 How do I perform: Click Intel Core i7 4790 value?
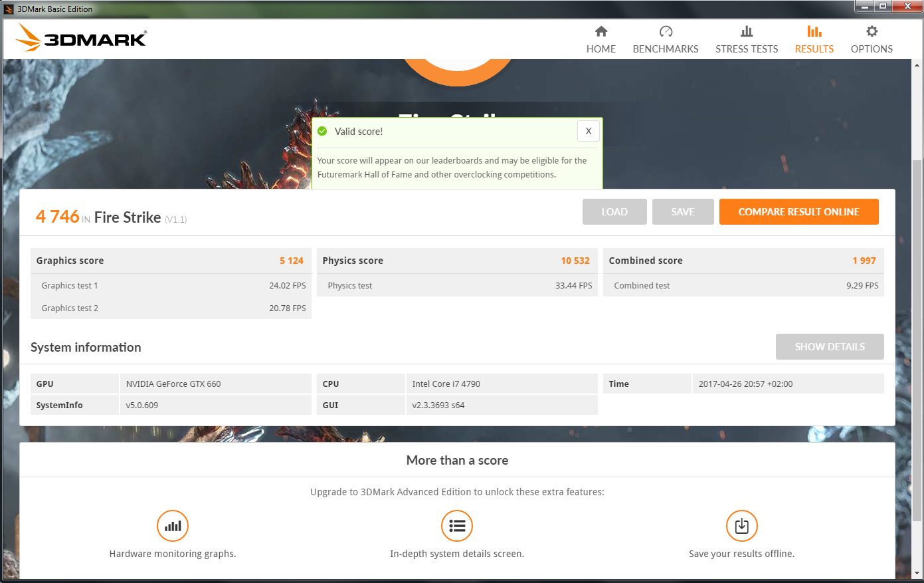point(446,384)
